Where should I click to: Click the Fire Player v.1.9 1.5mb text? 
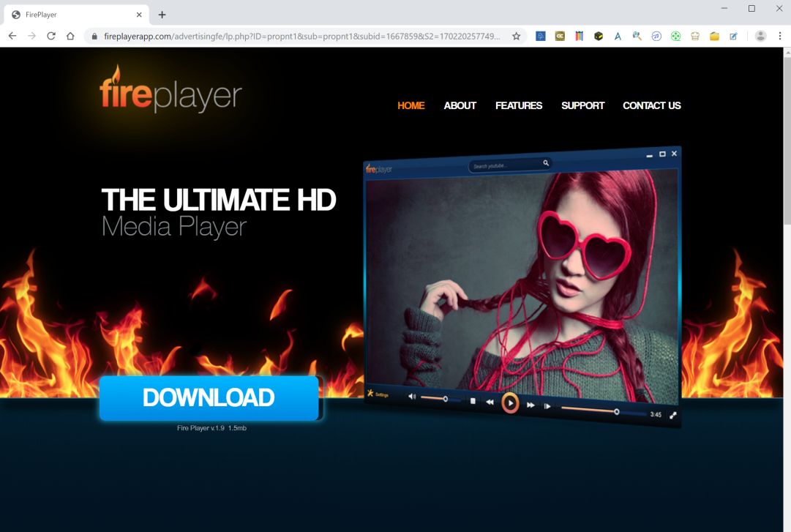[x=211, y=428]
